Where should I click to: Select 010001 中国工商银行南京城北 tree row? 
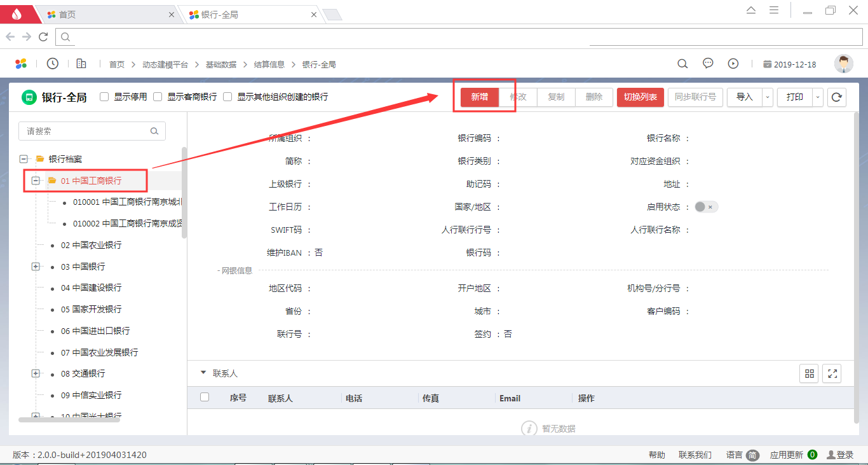pyautogui.click(x=129, y=202)
